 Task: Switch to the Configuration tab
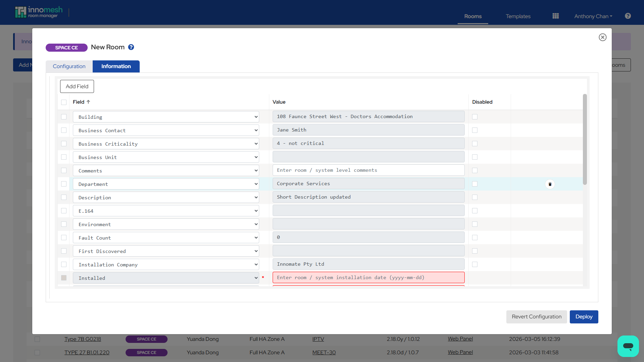pyautogui.click(x=68, y=66)
